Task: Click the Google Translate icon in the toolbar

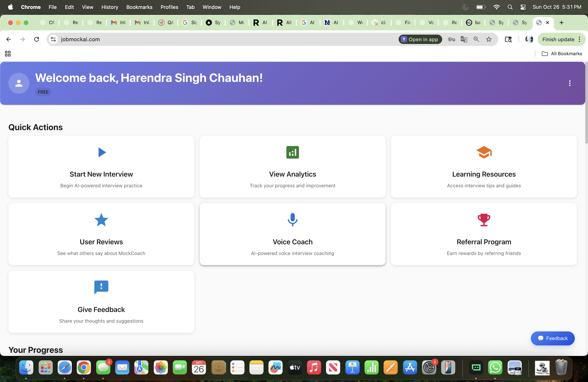Action: click(464, 39)
